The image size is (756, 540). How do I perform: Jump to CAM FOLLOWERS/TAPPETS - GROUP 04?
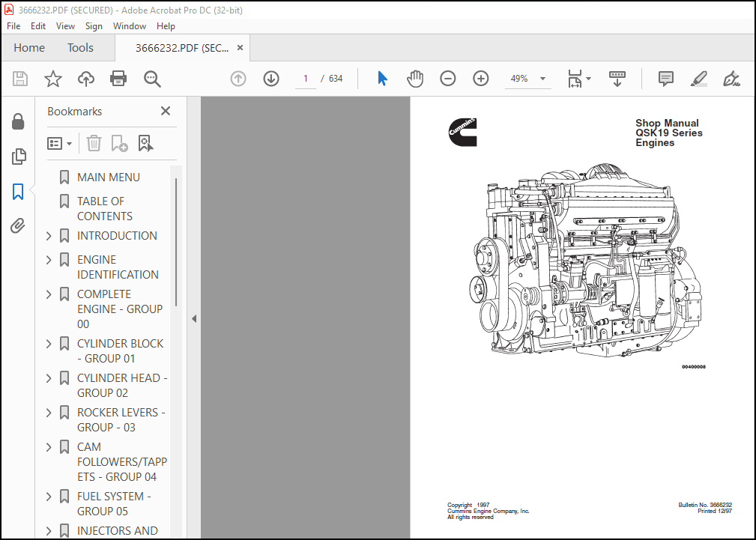pos(122,462)
